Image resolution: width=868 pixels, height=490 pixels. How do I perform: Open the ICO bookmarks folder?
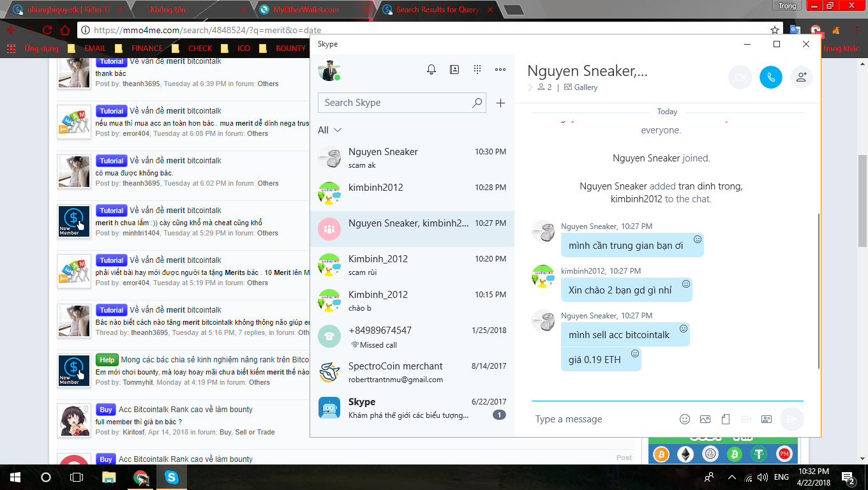(237, 48)
